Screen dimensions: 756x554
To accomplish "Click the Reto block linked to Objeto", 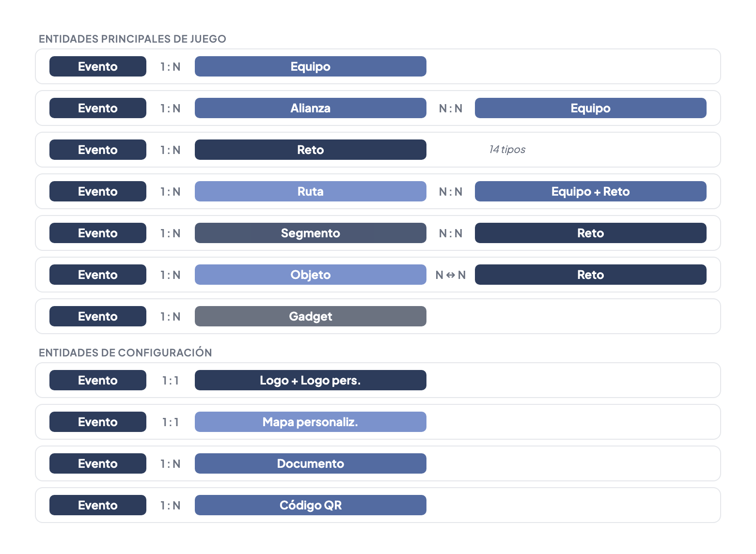I will [x=590, y=275].
